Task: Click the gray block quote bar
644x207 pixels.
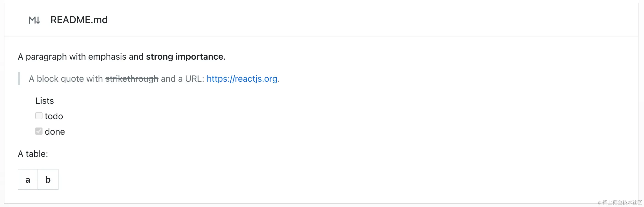Action: pos(19,78)
